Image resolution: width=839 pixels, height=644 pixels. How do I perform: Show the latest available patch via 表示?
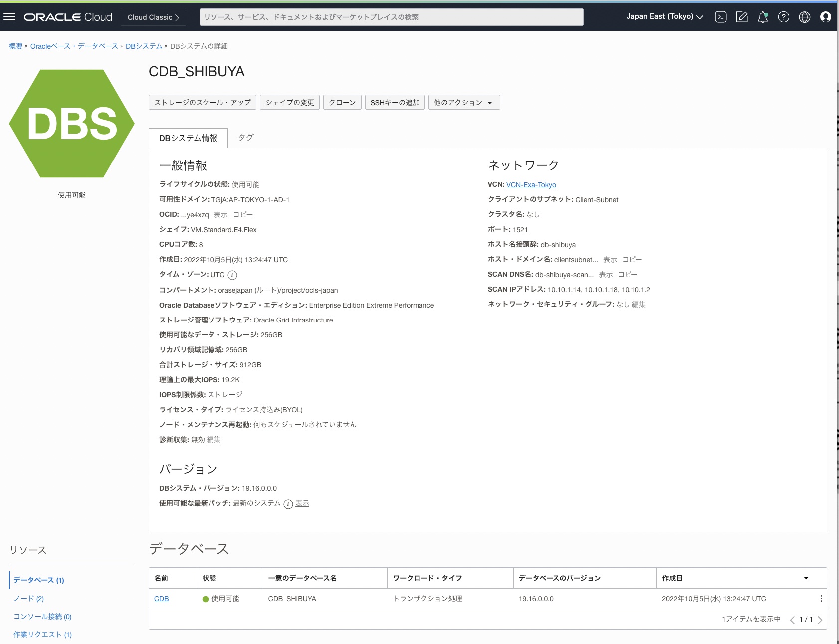click(302, 504)
